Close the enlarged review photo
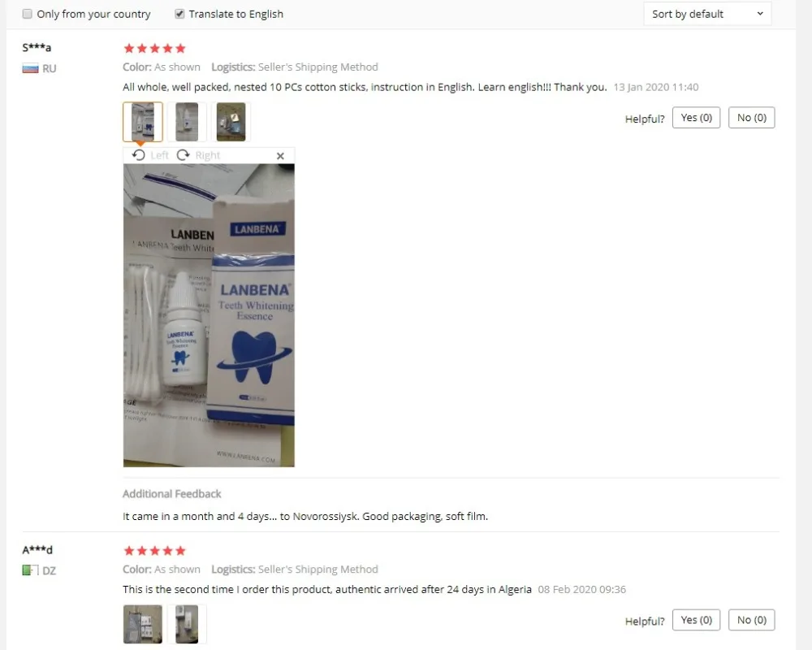 point(280,156)
